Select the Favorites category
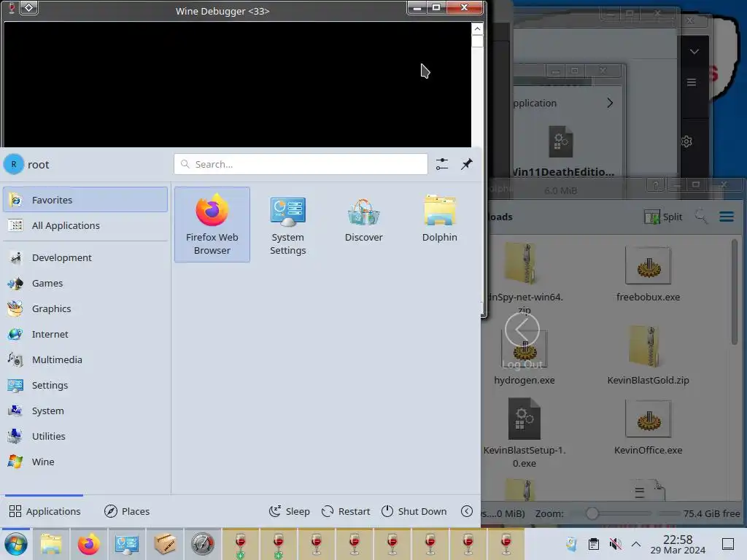Image resolution: width=747 pixels, height=560 pixels. pyautogui.click(x=85, y=200)
